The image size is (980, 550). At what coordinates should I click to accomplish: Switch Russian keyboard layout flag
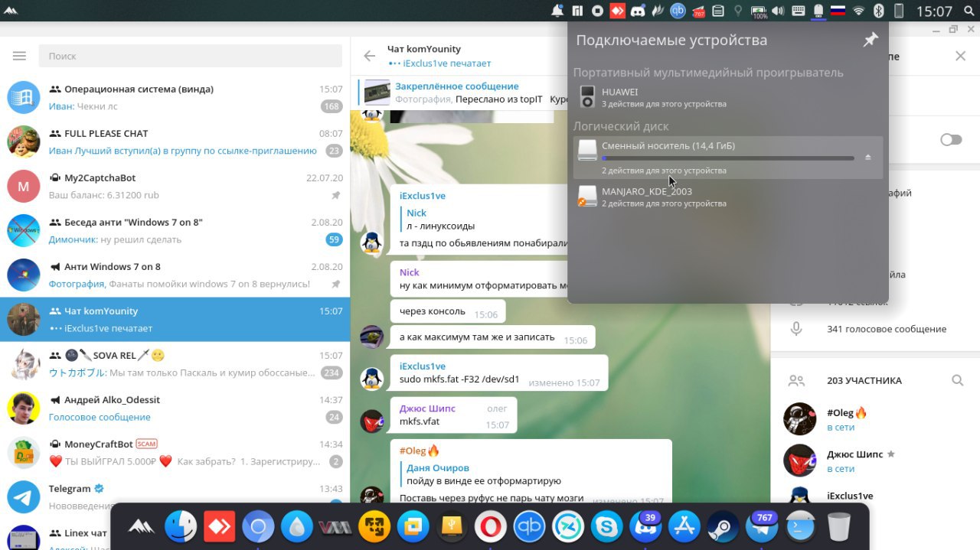(838, 11)
